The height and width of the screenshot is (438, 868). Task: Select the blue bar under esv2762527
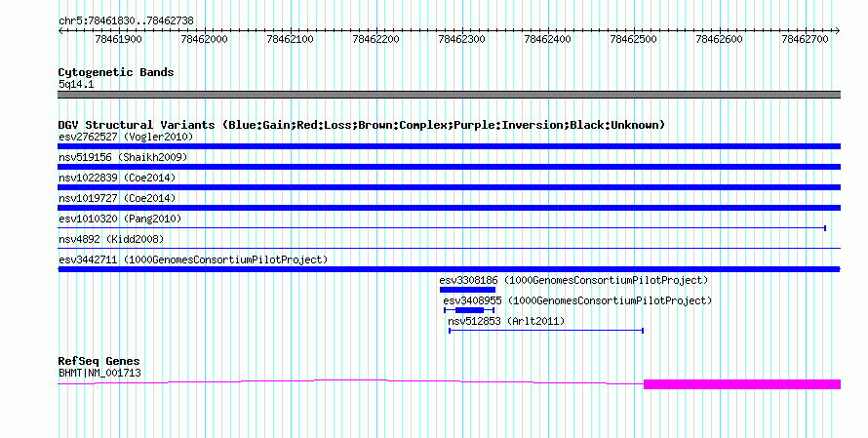pyautogui.click(x=449, y=146)
